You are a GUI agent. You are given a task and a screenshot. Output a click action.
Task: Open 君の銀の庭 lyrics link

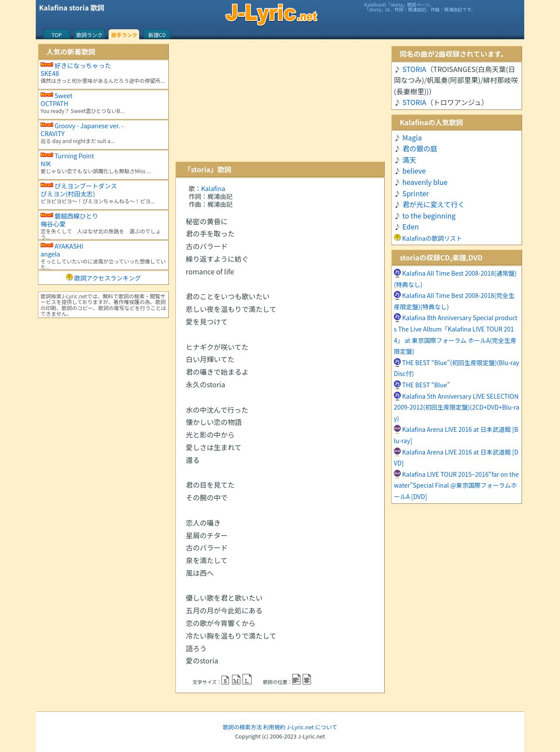[420, 149]
